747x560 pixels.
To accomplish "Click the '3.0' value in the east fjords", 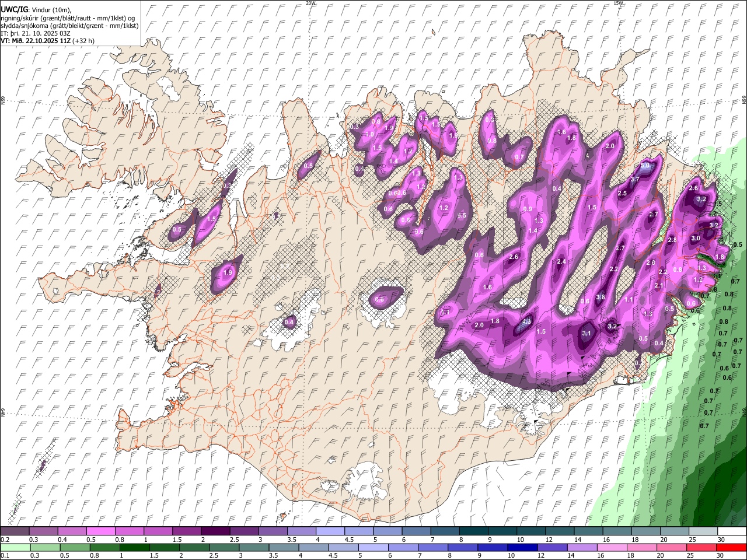I will pos(696,239).
